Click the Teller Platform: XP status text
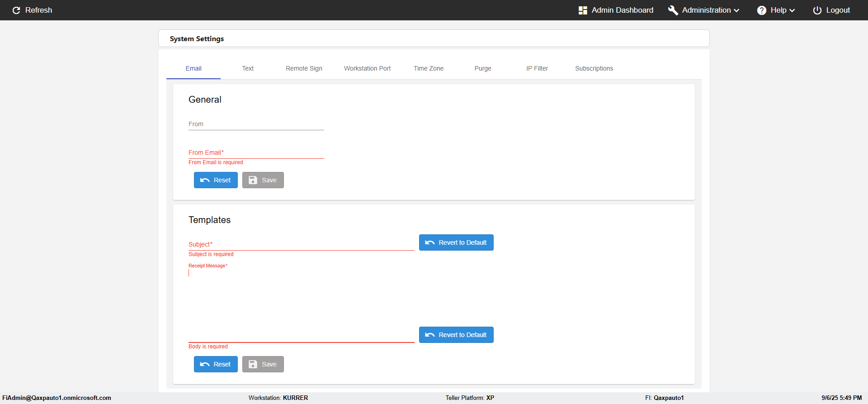 (470, 398)
